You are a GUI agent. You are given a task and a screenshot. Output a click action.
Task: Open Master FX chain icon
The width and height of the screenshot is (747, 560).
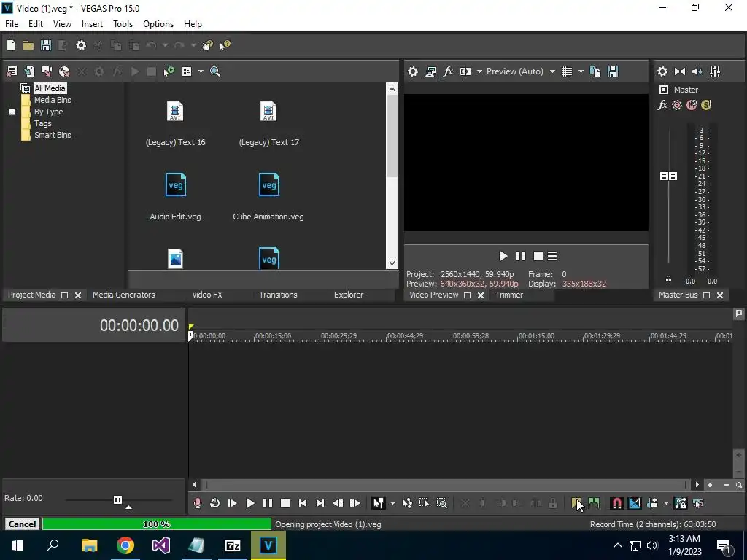662,105
